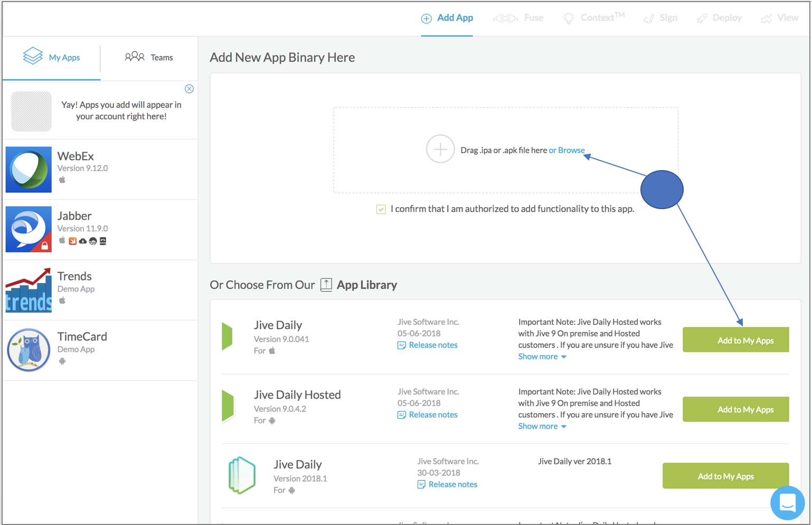Click the Teams people icon
Screen dimensions: 812x525
click(135, 56)
